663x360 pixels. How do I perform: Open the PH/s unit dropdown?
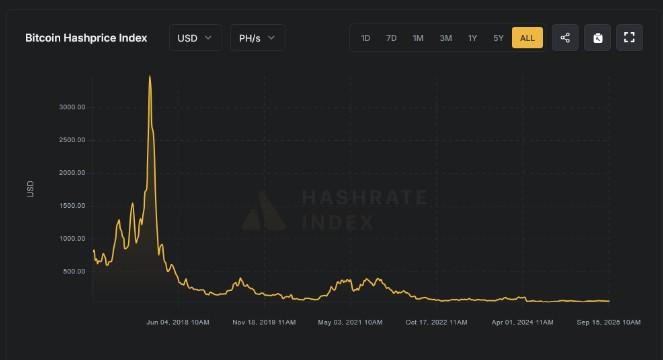pyautogui.click(x=257, y=38)
